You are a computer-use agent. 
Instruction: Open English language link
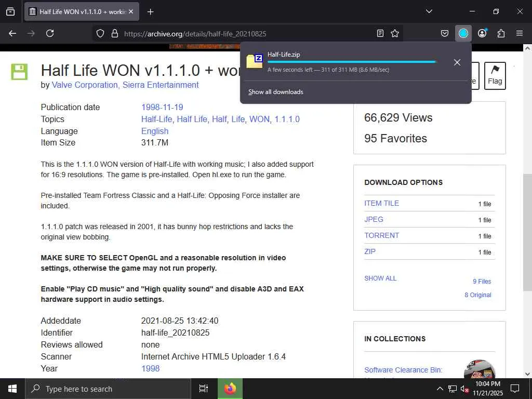click(x=155, y=131)
